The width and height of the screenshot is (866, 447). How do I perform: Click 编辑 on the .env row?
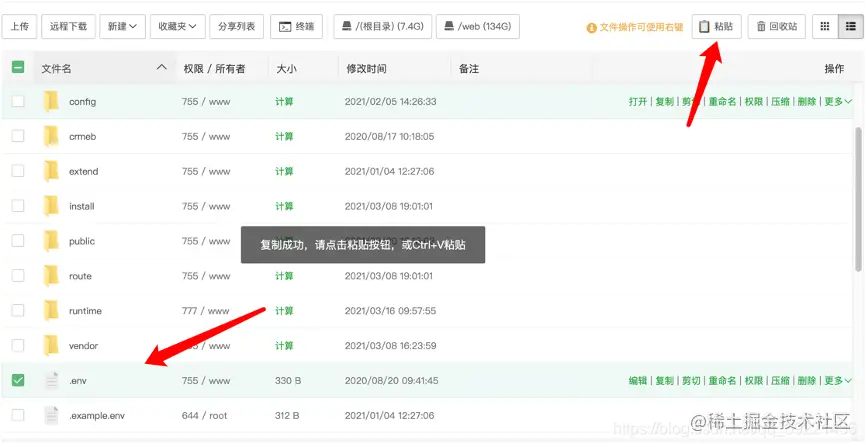(638, 381)
